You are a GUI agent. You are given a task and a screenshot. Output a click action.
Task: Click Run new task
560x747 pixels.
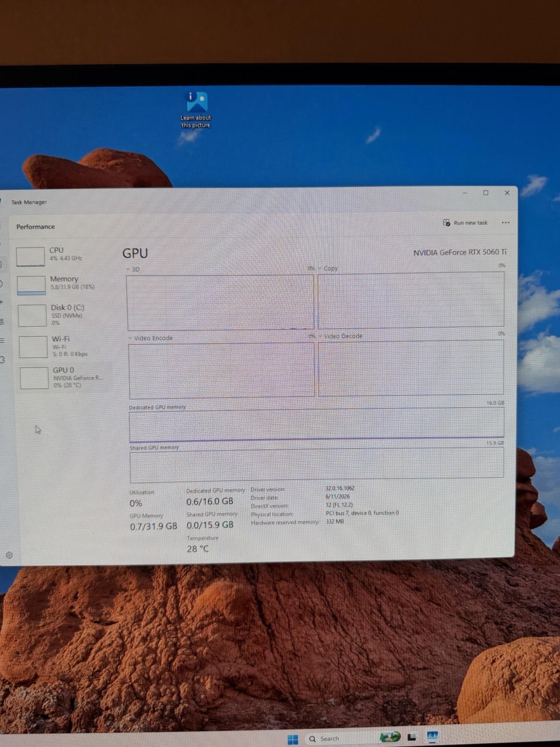[x=465, y=223]
